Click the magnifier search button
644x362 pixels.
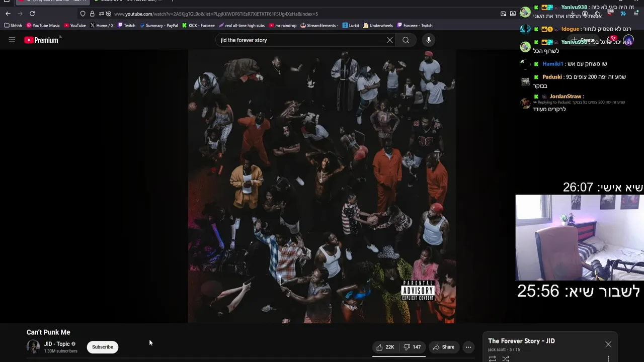(406, 40)
